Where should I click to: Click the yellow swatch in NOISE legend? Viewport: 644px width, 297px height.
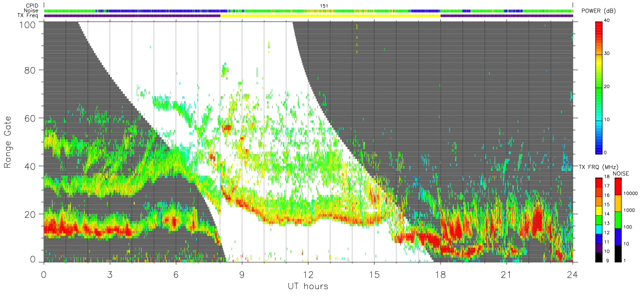click(x=617, y=203)
